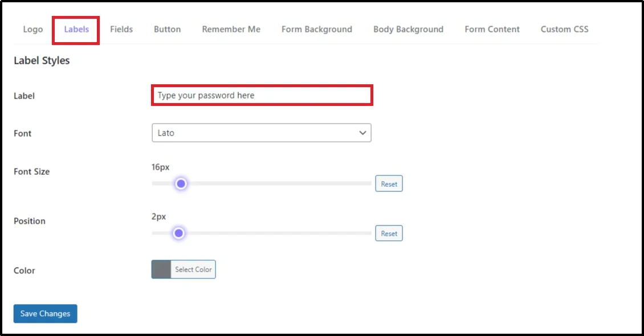Open the Labels tab
The height and width of the screenshot is (336, 644).
tap(76, 29)
